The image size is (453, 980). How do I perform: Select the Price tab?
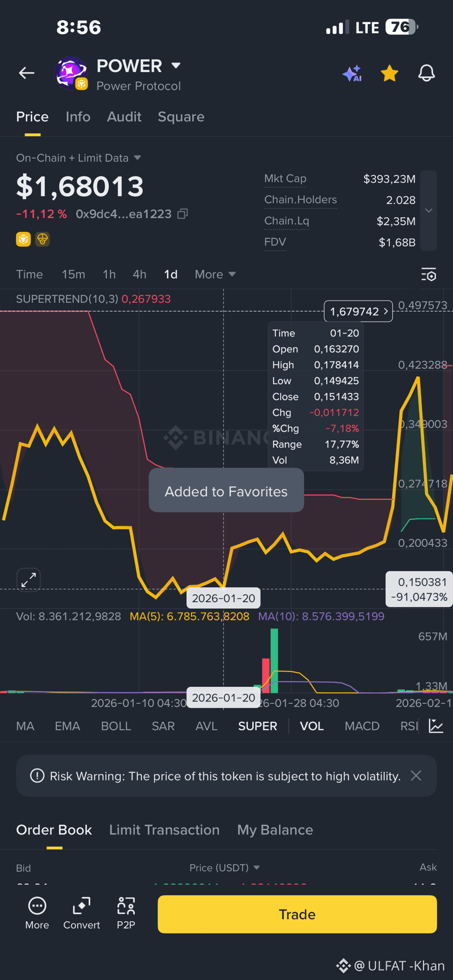point(32,116)
